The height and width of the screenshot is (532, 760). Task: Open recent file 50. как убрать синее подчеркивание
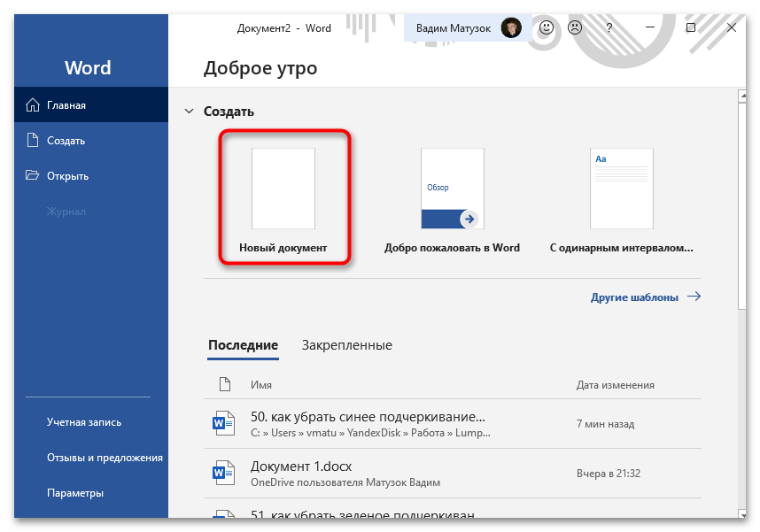tap(453, 424)
